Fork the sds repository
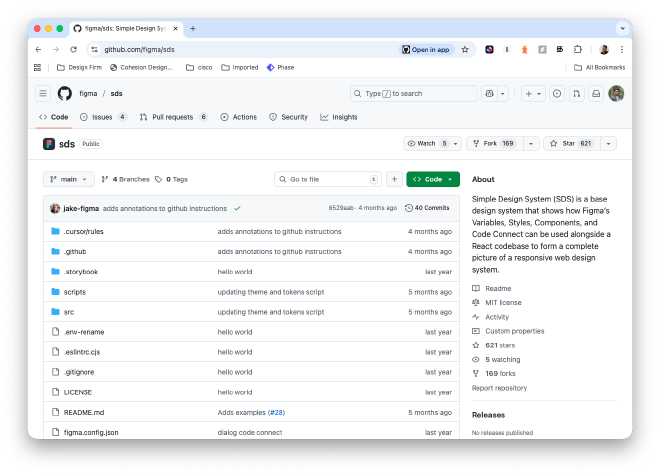The image size is (660, 475). (495, 144)
